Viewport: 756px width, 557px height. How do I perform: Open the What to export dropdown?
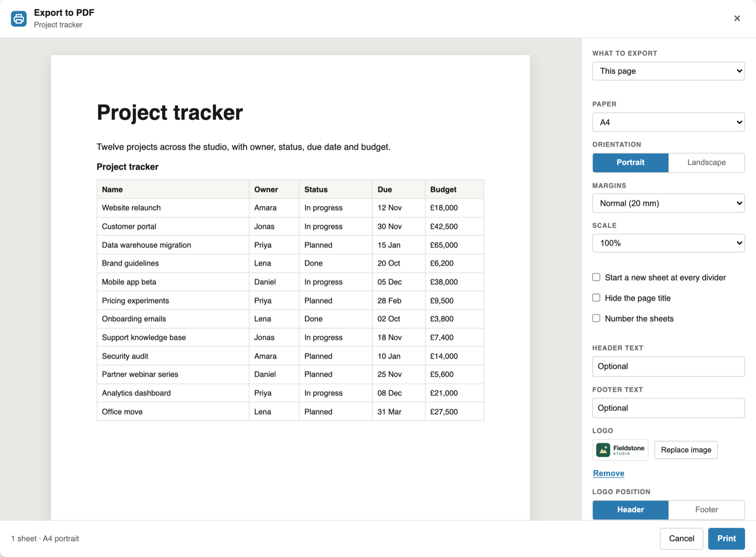tap(669, 71)
